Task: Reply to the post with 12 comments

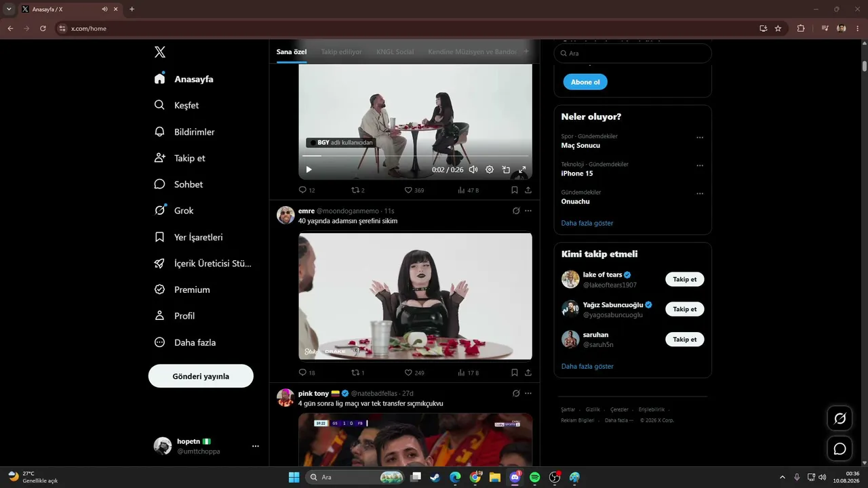Action: 307,190
